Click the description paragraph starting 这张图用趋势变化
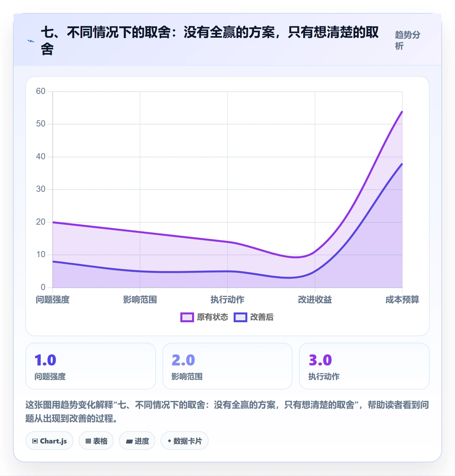This screenshot has width=455, height=476. coord(227,411)
